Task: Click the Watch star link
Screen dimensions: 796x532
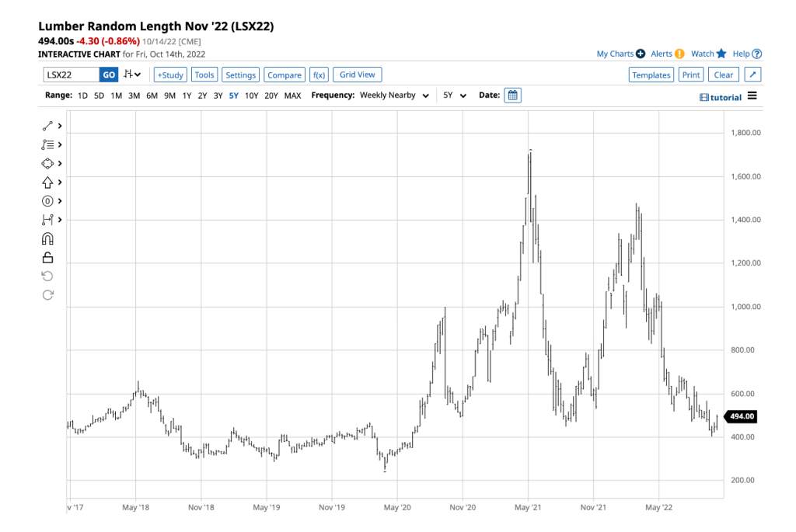Action: click(x=708, y=54)
